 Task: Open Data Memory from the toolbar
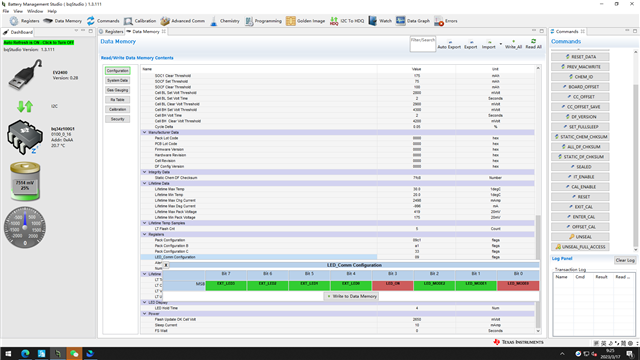62,21
